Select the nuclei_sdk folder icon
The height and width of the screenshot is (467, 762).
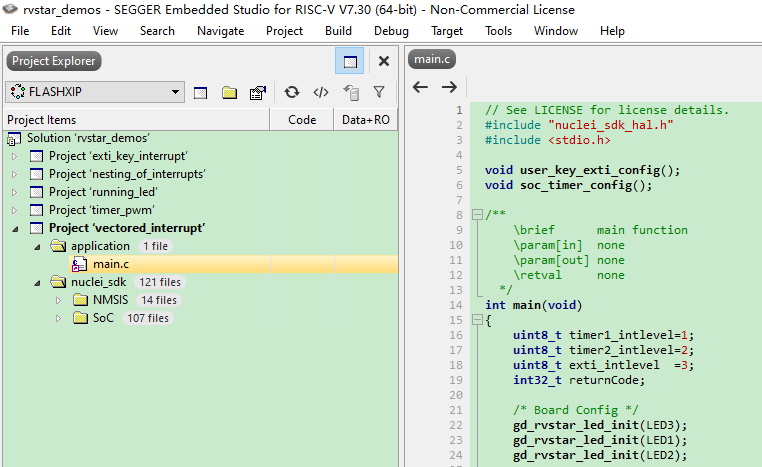tap(58, 282)
